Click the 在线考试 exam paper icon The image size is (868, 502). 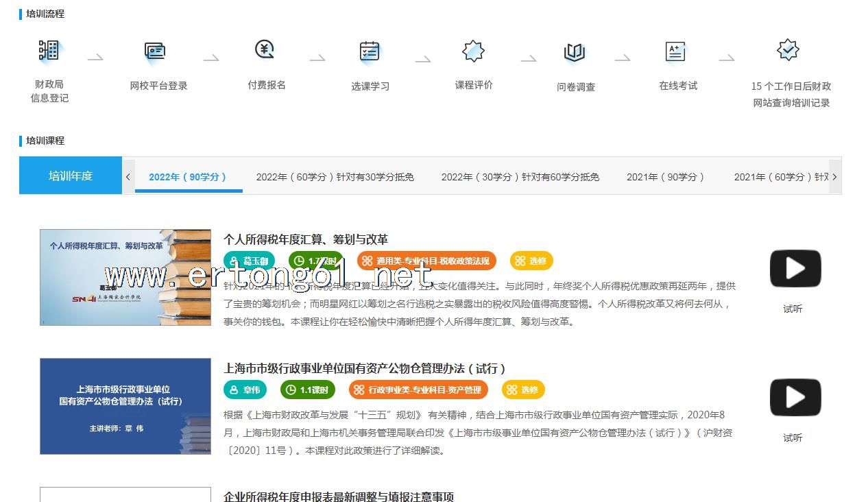click(675, 51)
